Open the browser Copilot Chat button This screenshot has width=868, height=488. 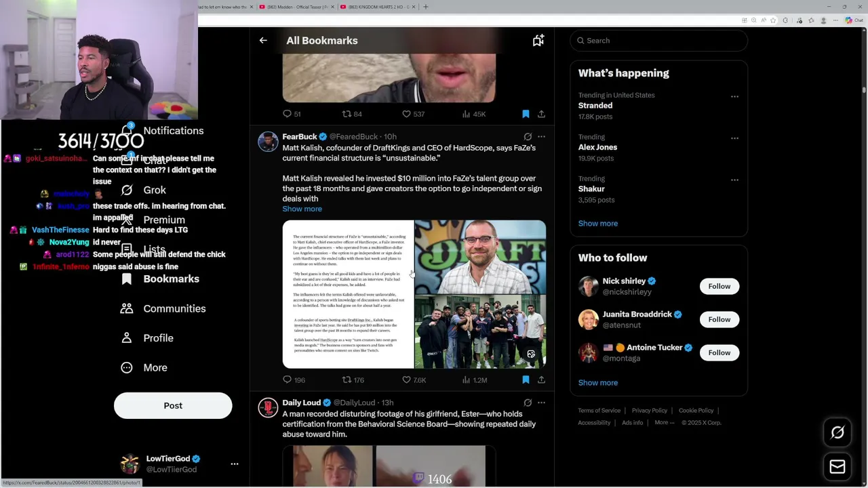point(854,20)
